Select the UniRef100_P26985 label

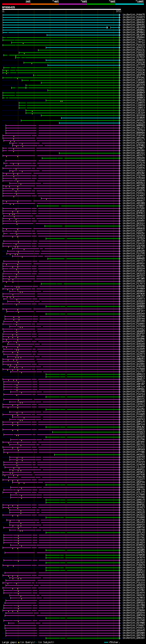133,82
